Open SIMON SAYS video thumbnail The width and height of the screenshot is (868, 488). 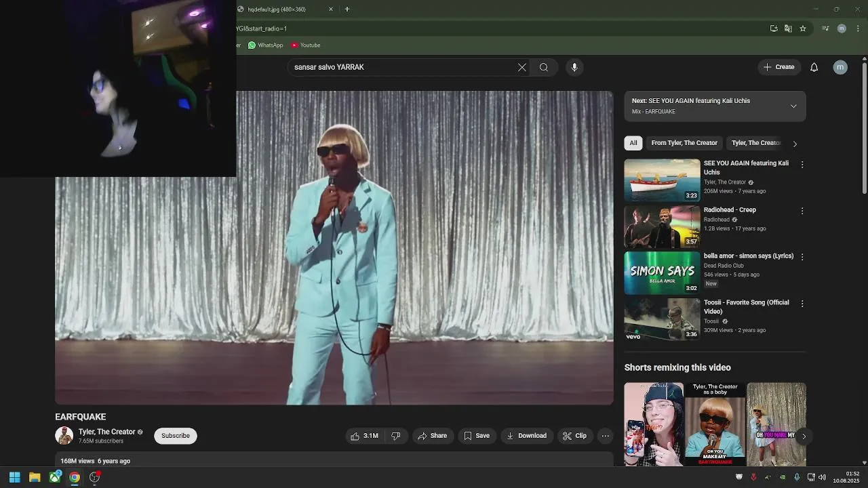coord(662,272)
